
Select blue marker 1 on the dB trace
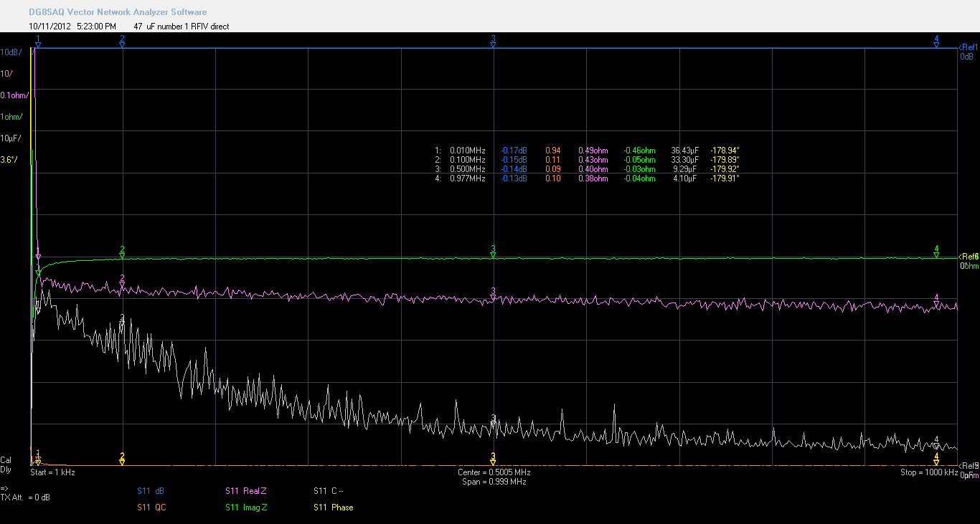click(38, 42)
